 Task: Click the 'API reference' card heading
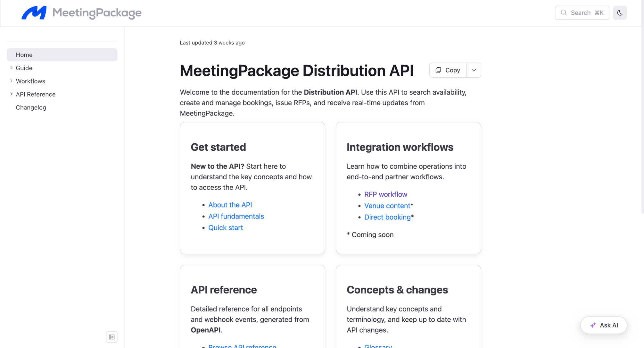[224, 290]
